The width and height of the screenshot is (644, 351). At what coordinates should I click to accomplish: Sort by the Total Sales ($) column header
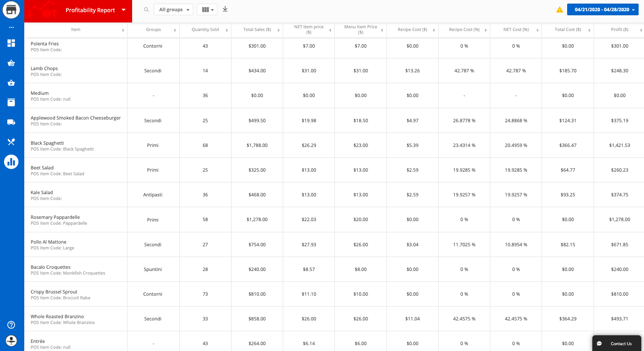click(257, 30)
